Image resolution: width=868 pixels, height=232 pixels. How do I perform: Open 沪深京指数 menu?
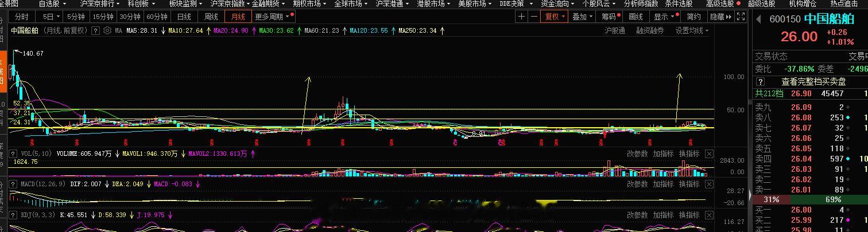point(229,3)
